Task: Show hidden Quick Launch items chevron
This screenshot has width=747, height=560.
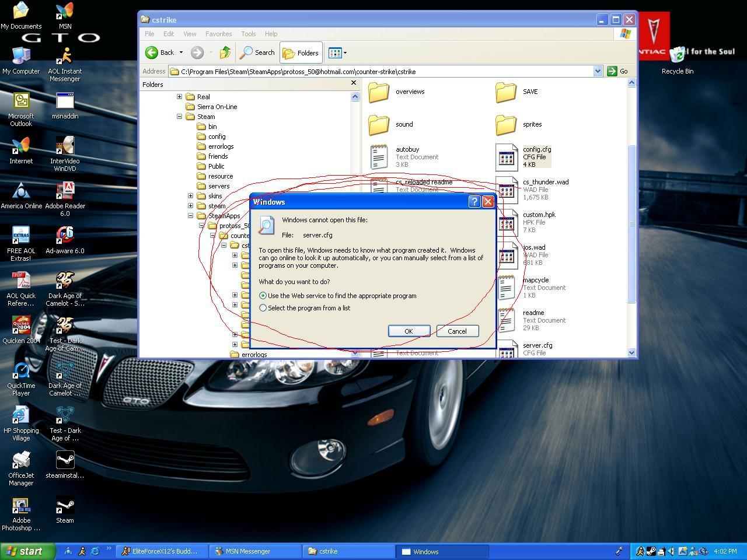Action: [x=109, y=549]
